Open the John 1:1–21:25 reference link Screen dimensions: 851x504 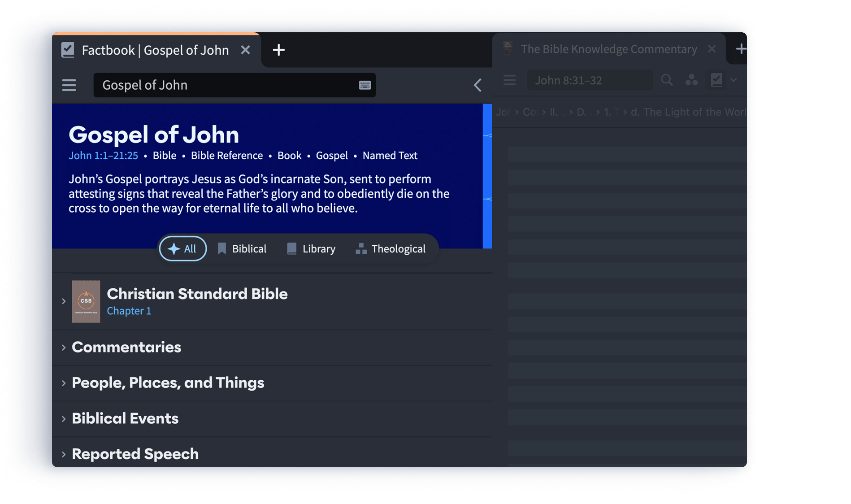pos(103,156)
